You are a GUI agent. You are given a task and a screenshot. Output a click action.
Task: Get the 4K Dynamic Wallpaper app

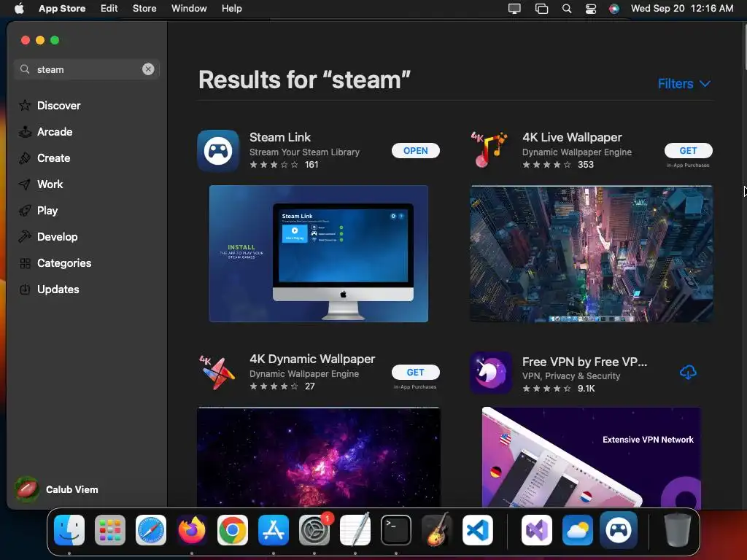(415, 373)
